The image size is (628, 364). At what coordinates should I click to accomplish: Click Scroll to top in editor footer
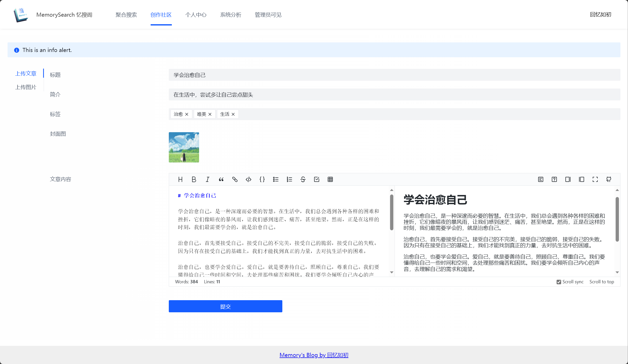tap(602, 282)
